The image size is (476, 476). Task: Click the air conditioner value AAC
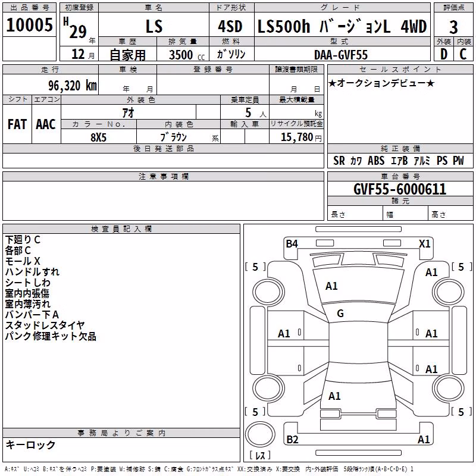click(x=46, y=124)
